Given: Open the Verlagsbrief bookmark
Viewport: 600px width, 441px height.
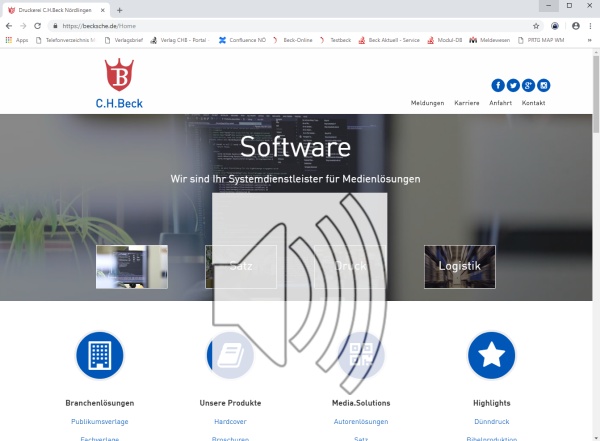Looking at the screenshot, I should (124, 40).
